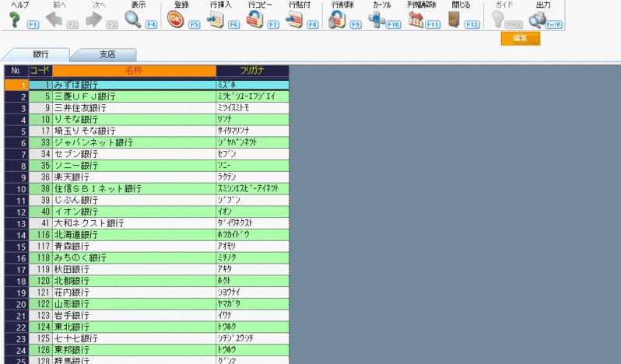Select the みずほ銀行 name cell

(x=135, y=85)
